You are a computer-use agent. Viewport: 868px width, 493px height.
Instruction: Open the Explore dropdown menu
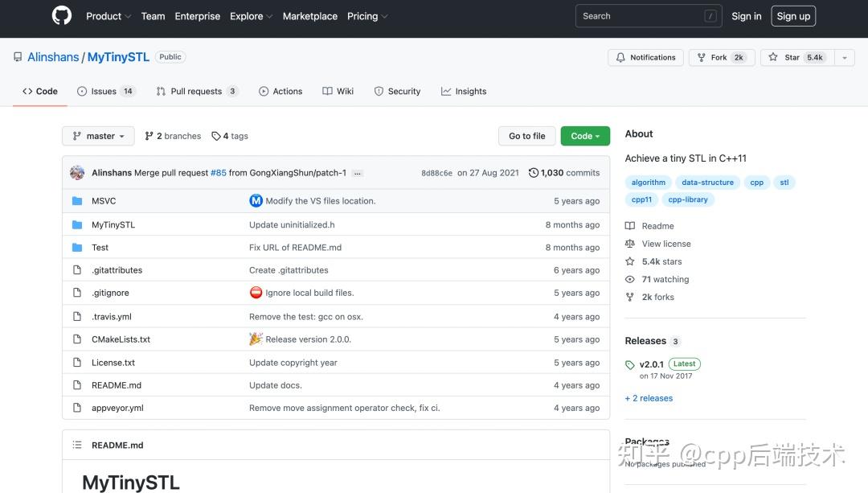(252, 16)
